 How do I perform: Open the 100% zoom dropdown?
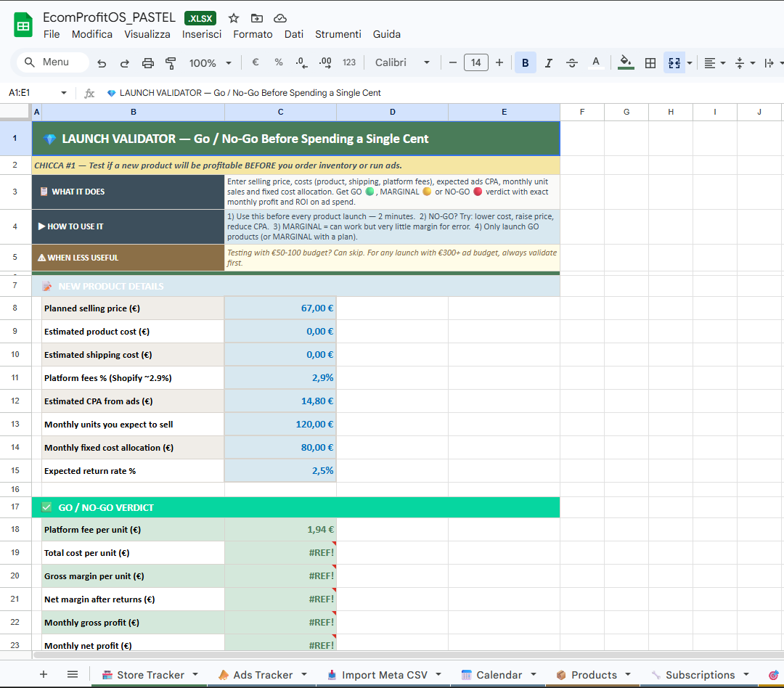coord(210,63)
